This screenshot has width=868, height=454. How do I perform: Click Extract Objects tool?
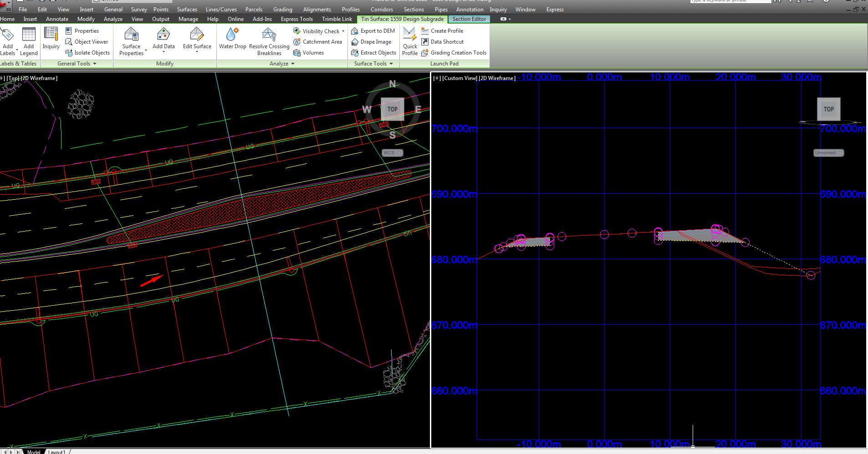tap(373, 53)
